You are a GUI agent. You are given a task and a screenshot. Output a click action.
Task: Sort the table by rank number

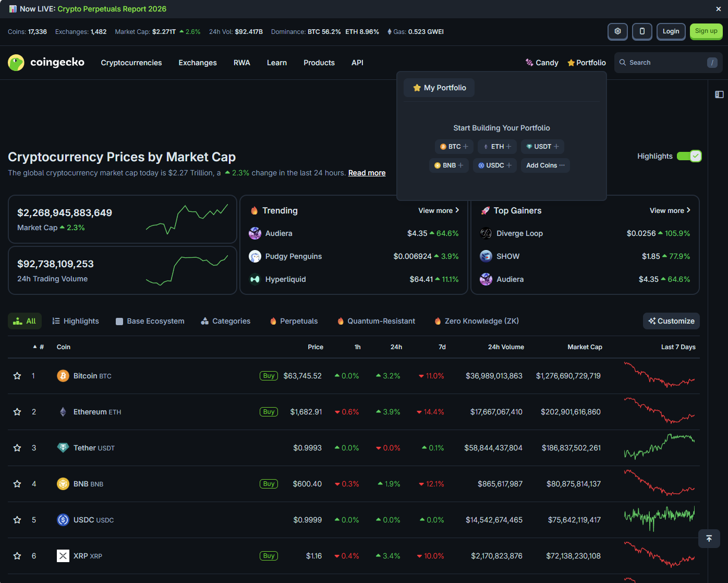click(39, 347)
